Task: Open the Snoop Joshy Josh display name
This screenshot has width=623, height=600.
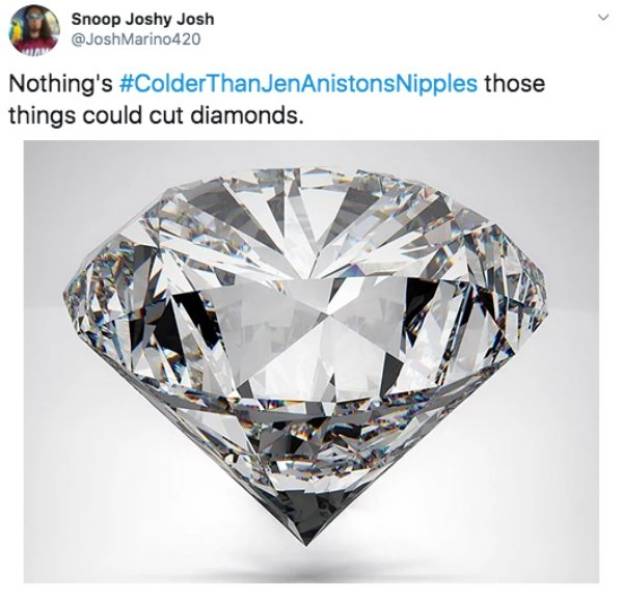Action: (x=143, y=19)
